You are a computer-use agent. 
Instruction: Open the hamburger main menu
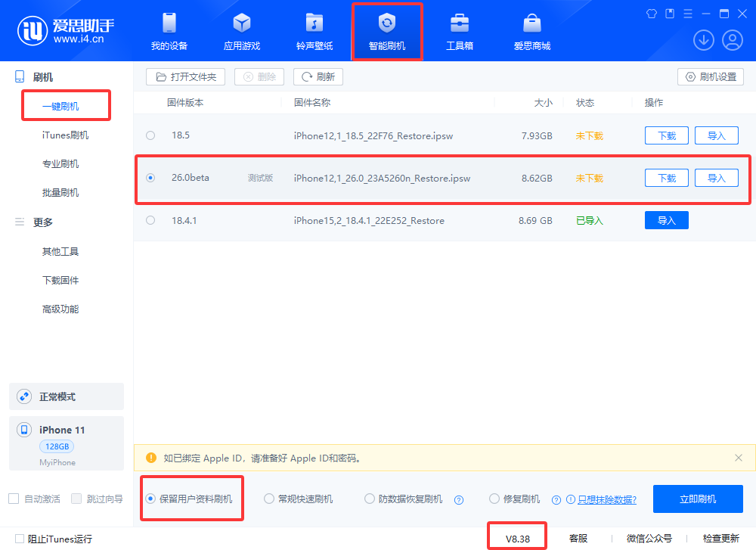click(x=688, y=14)
